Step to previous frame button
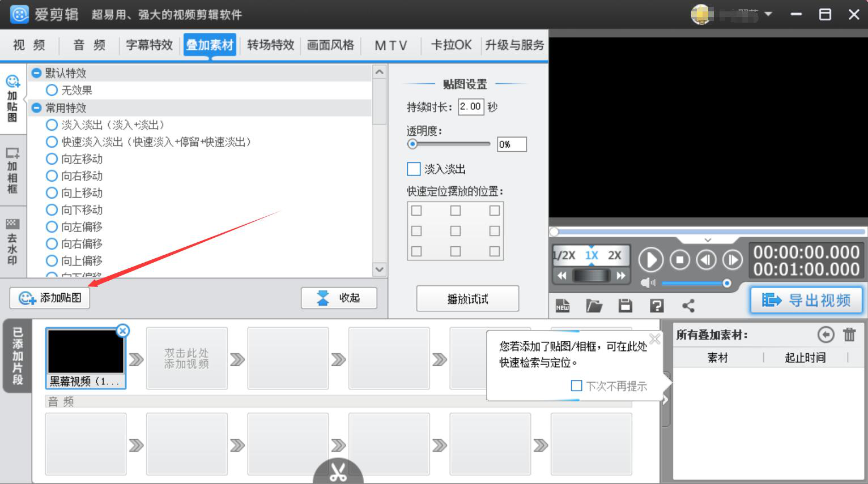 (x=706, y=260)
